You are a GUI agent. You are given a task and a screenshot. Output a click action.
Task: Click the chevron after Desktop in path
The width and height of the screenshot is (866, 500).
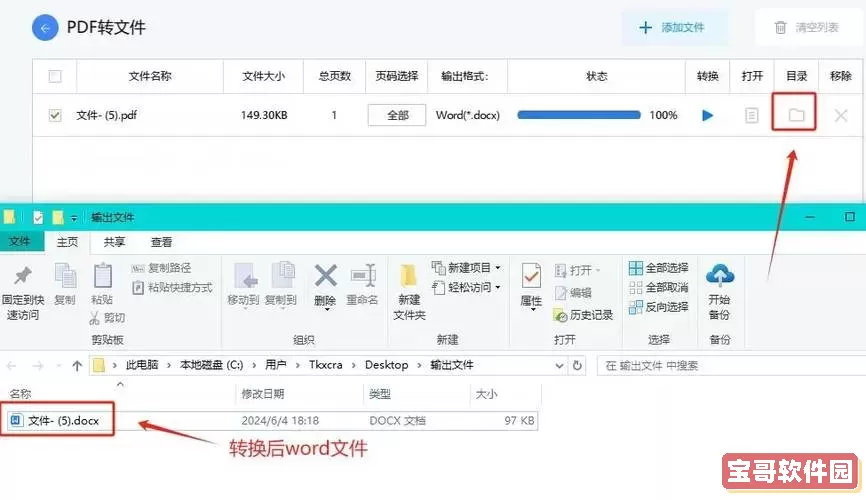click(419, 365)
